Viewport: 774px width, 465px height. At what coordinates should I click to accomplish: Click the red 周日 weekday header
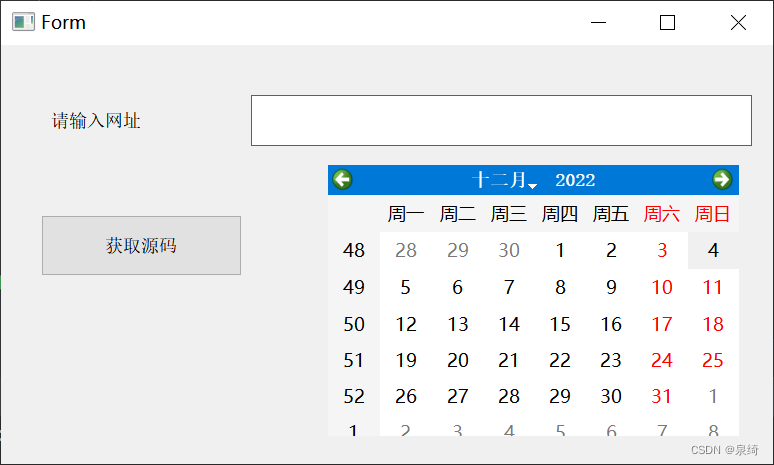[x=712, y=214]
